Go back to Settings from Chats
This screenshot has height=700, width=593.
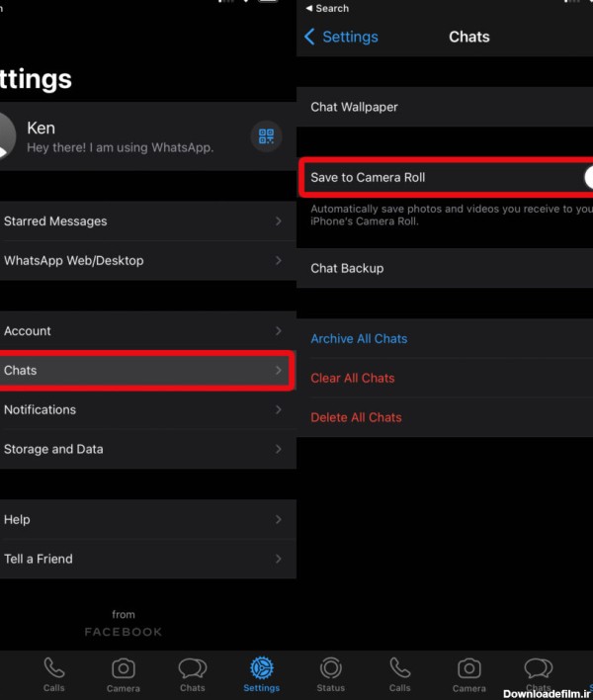(341, 37)
